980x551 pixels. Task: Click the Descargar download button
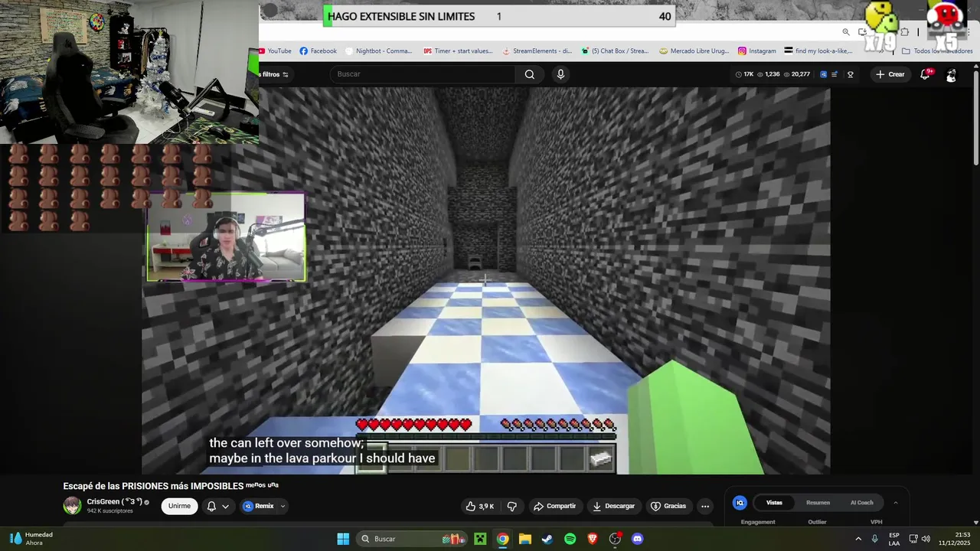pos(614,506)
